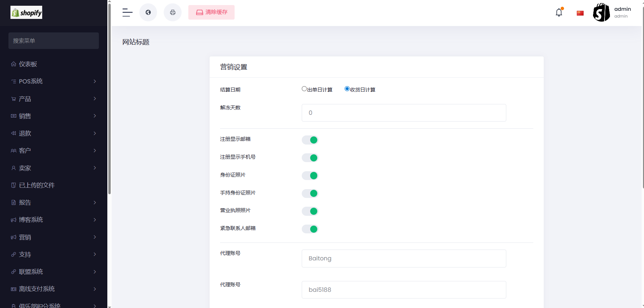Open the admin profile avatar
Screen dimensions: 644x308
pos(601,12)
